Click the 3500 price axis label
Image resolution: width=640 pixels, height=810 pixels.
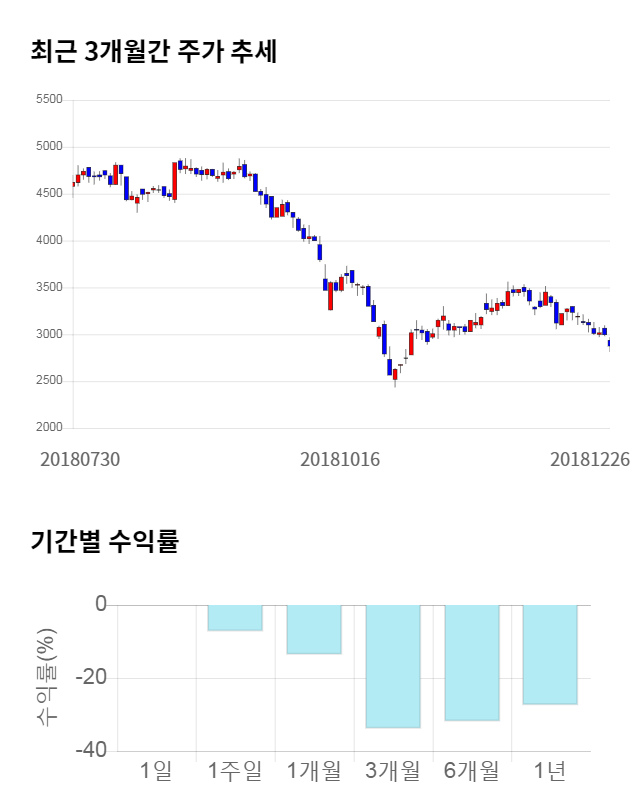coord(48,288)
